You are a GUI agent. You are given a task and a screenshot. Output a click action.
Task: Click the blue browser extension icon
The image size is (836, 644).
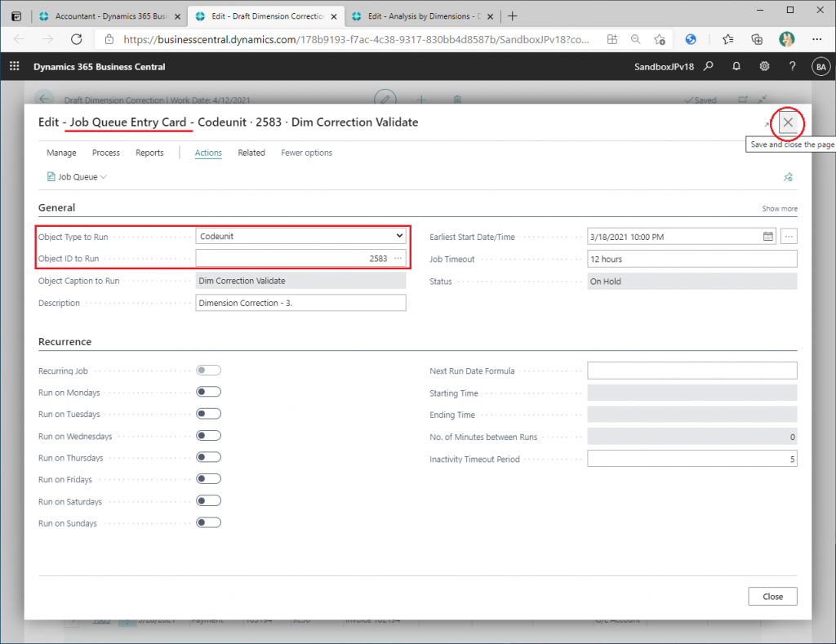point(691,39)
